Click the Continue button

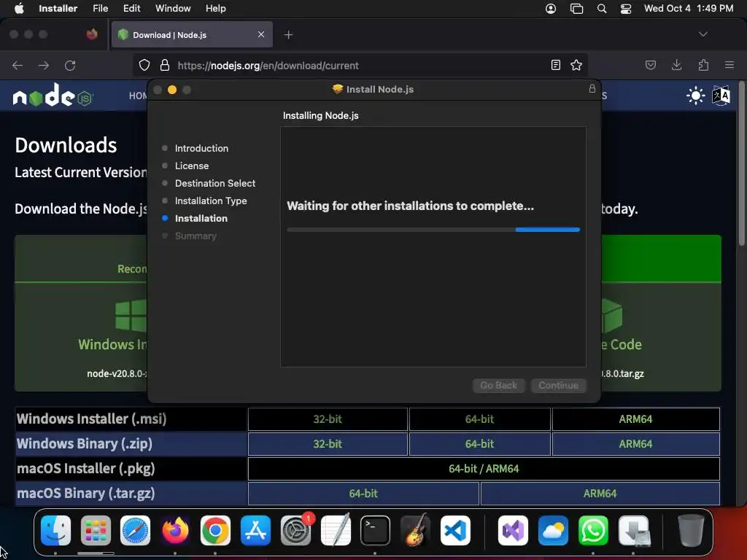(x=558, y=385)
